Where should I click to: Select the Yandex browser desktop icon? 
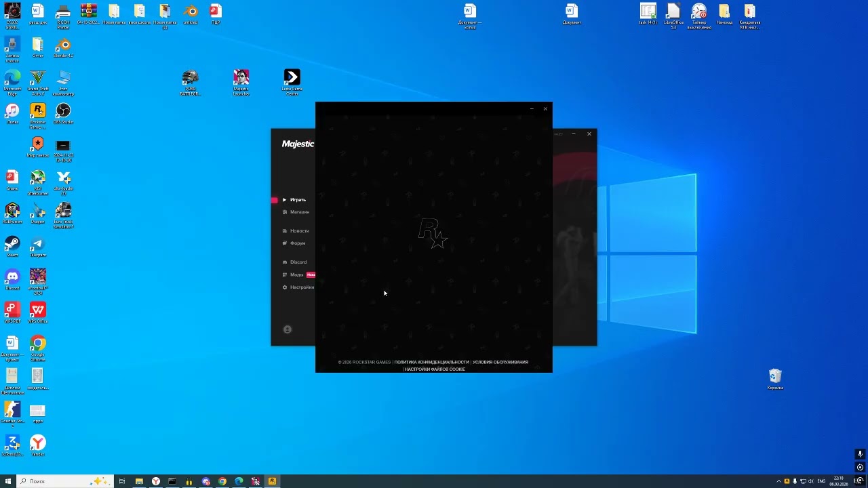click(37, 445)
